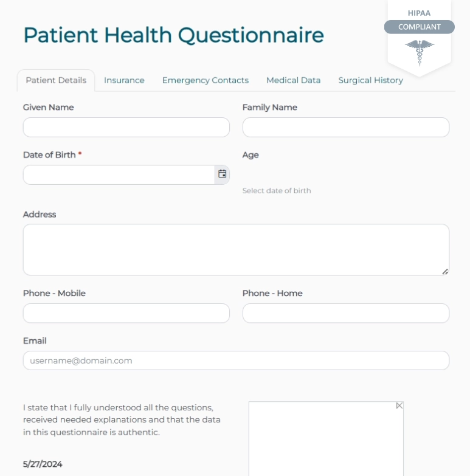Click the HIPAA Compliant badge
Screen dimensions: 470x476
click(420, 27)
